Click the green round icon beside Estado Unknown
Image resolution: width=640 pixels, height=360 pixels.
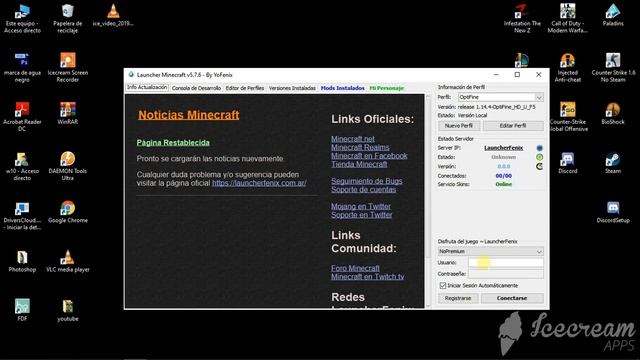click(540, 157)
